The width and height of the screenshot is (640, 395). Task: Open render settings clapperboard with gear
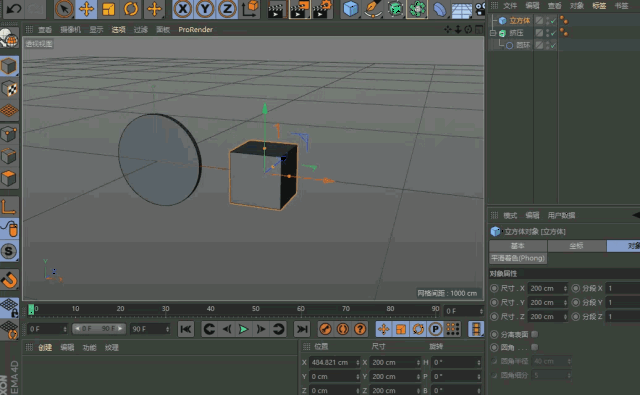pos(323,9)
